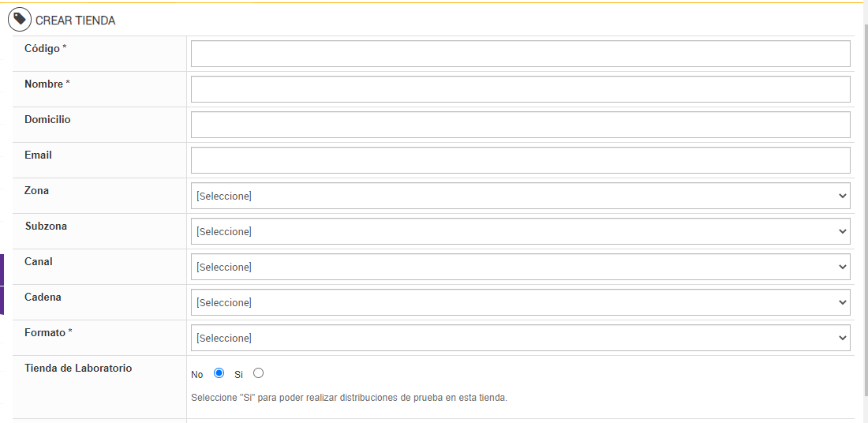
Task: Click the Cadena dropdown arrow chevron
Action: 842,302
